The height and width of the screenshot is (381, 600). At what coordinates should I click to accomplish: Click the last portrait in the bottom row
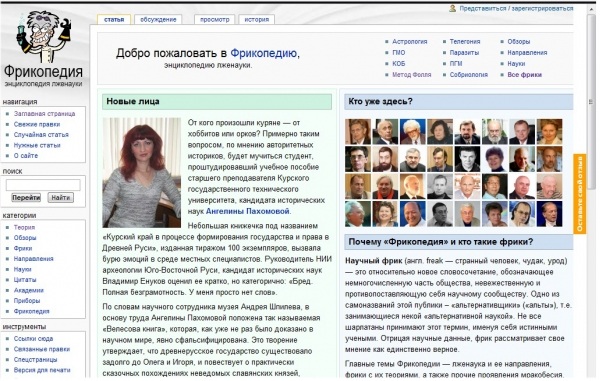click(x=549, y=214)
